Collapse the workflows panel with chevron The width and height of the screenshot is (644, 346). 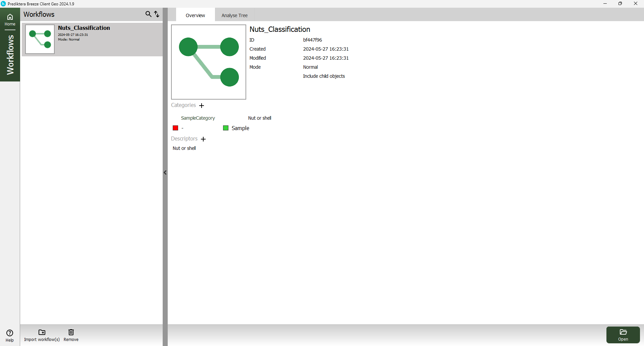pyautogui.click(x=165, y=173)
